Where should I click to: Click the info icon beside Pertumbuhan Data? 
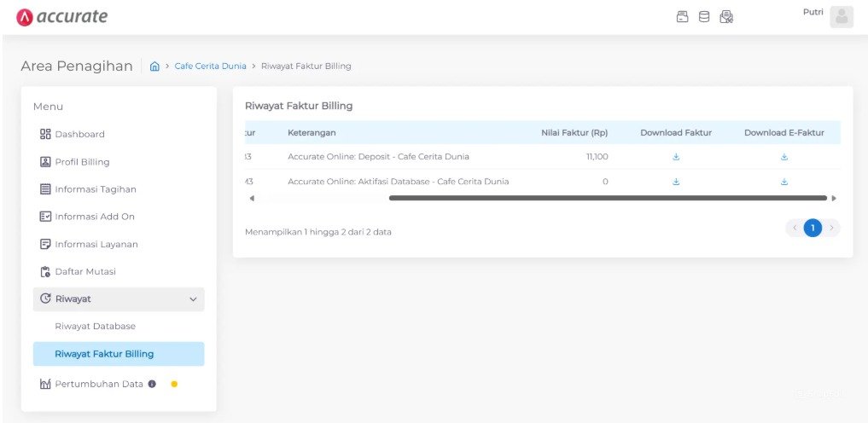pos(152,384)
